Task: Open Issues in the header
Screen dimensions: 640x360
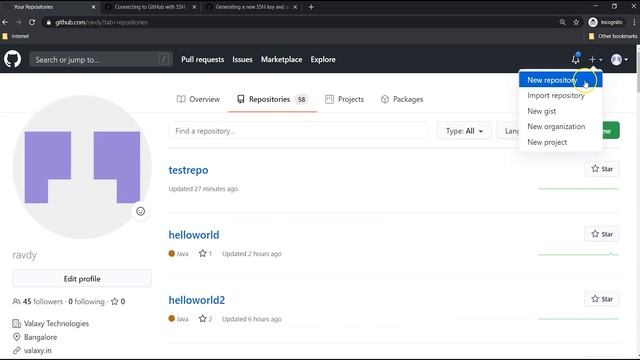Action: 242,60
